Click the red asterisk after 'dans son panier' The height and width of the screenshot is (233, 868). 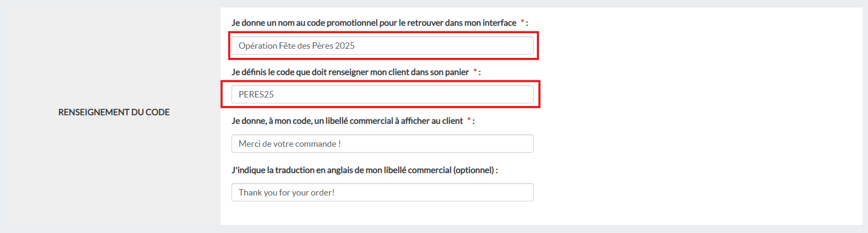point(475,71)
